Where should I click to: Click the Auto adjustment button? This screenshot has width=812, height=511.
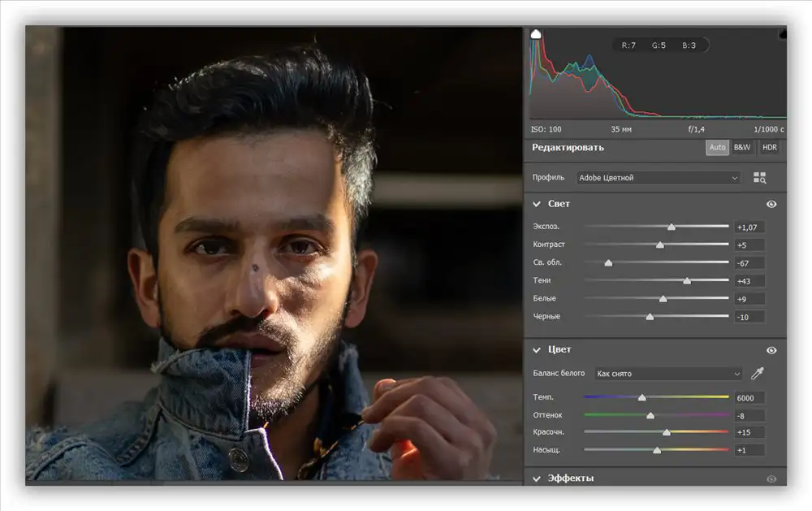717,147
